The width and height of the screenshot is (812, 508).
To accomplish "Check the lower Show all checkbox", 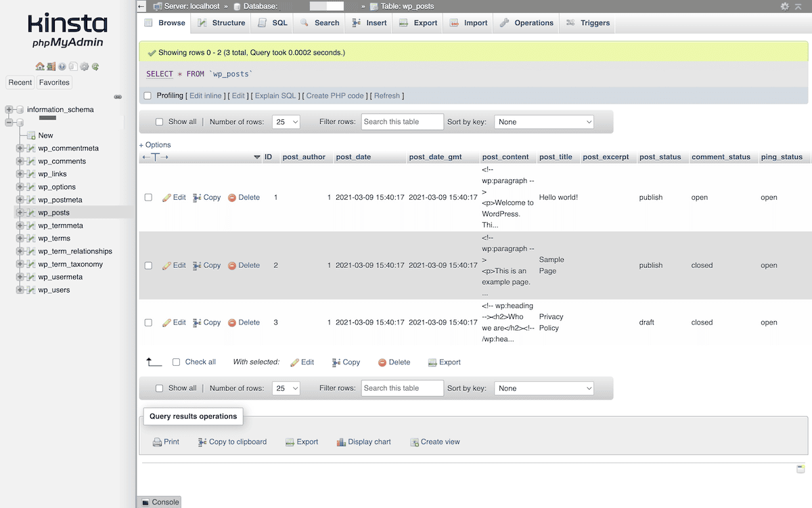I will tap(160, 389).
